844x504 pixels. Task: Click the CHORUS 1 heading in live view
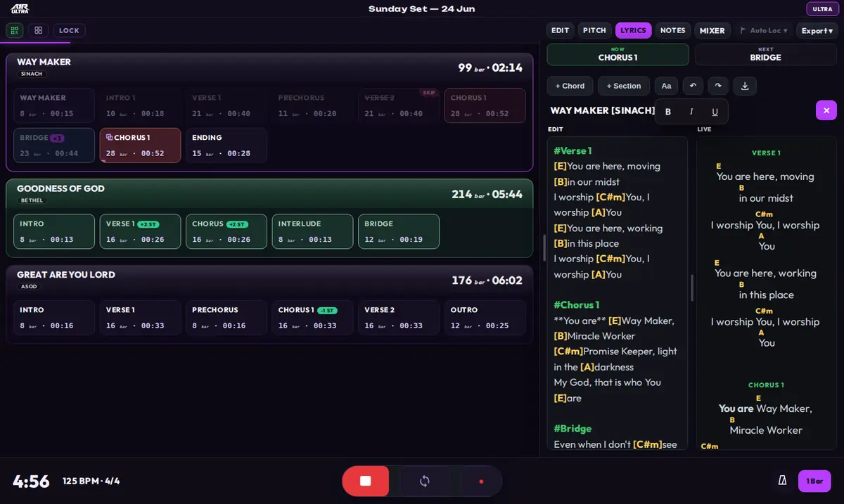765,385
